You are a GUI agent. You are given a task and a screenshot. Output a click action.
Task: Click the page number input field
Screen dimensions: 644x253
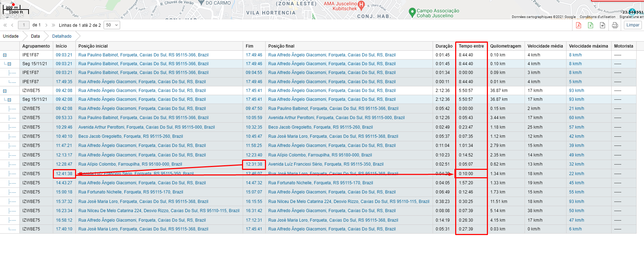(x=24, y=25)
